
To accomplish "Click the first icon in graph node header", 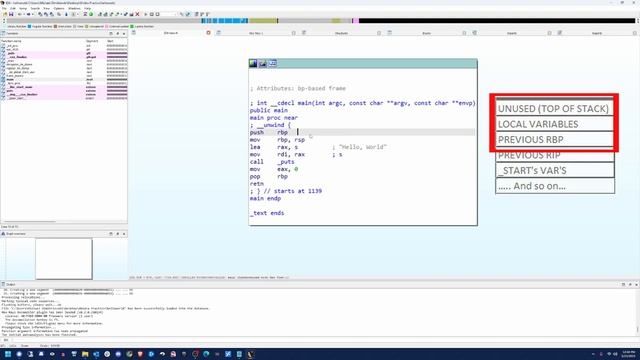I will (x=253, y=63).
